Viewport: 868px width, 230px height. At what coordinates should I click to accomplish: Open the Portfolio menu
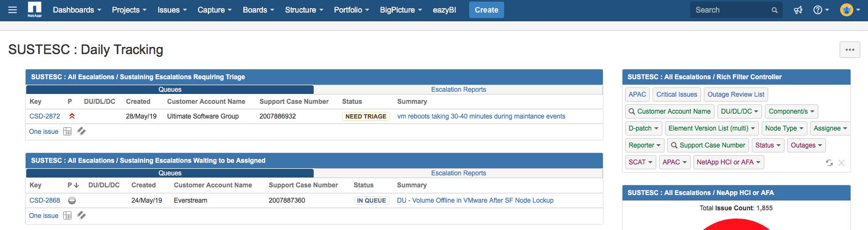(x=351, y=10)
